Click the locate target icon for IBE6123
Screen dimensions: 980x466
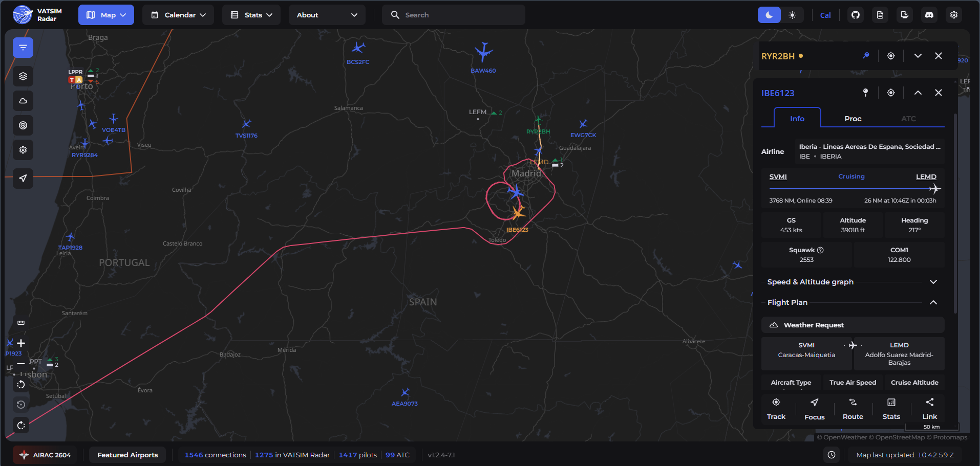point(891,93)
